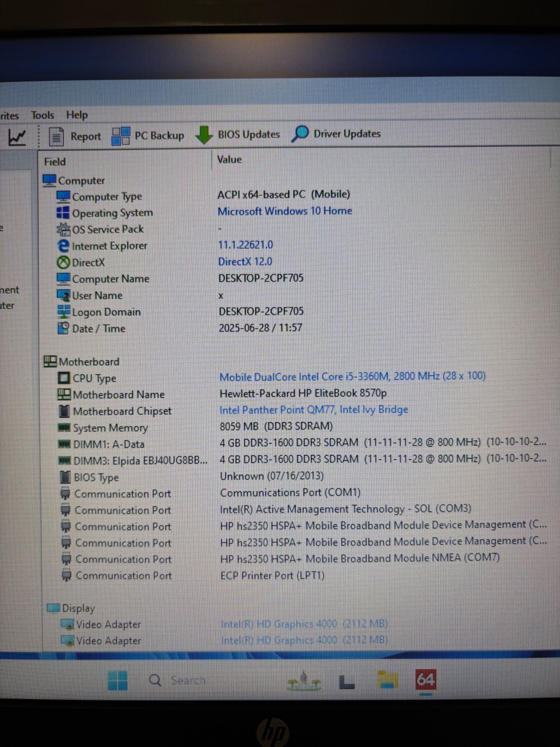Click the BIOS Updates green arrow button

click(238, 135)
